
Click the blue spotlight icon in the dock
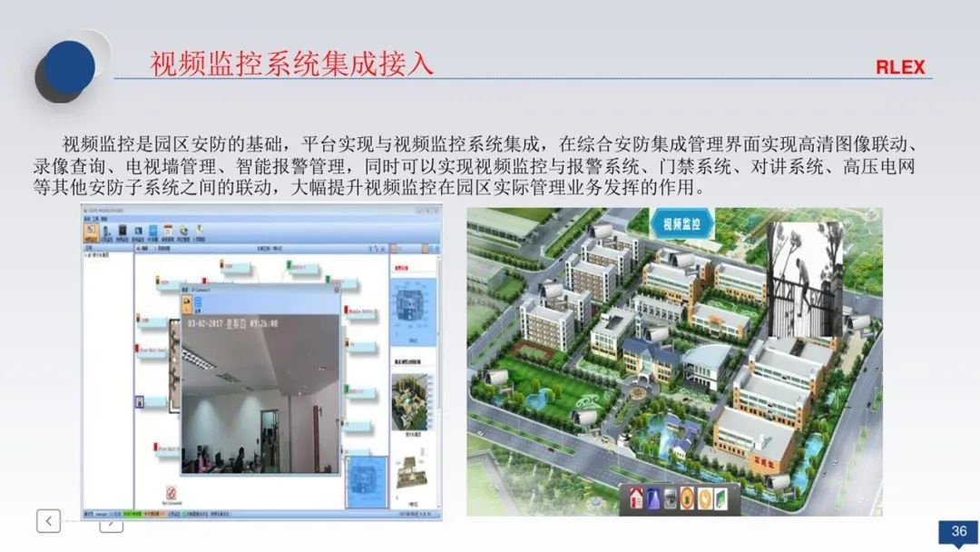(652, 498)
